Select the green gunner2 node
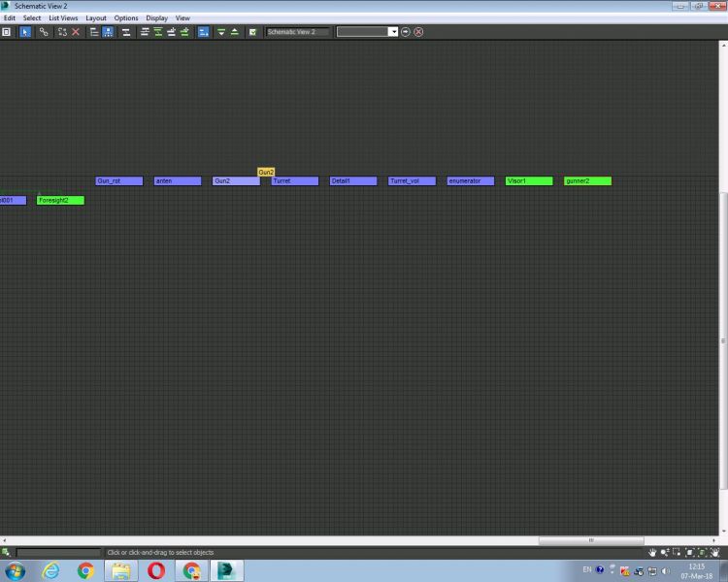The height and width of the screenshot is (582, 728). pos(588,181)
